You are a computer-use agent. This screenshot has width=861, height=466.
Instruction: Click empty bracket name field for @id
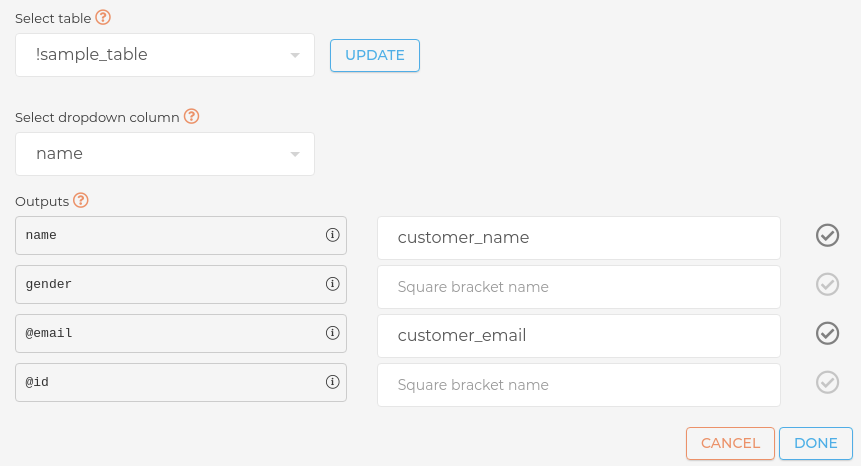(x=578, y=385)
